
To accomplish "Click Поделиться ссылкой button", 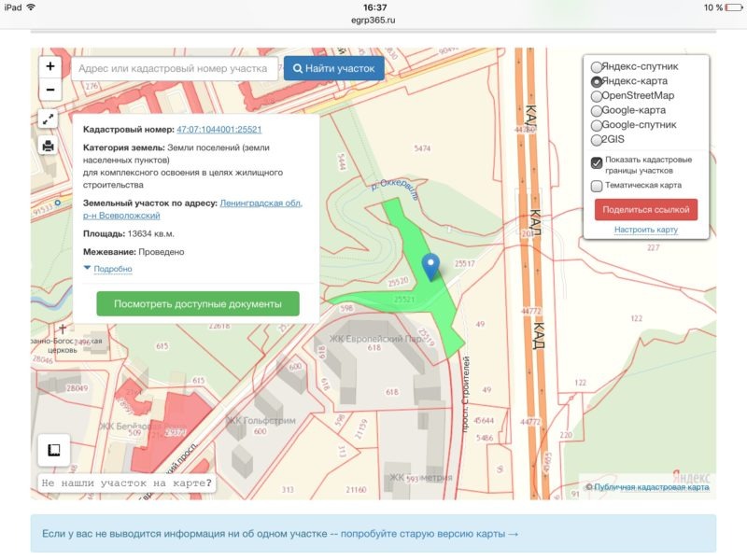I will (x=646, y=209).
